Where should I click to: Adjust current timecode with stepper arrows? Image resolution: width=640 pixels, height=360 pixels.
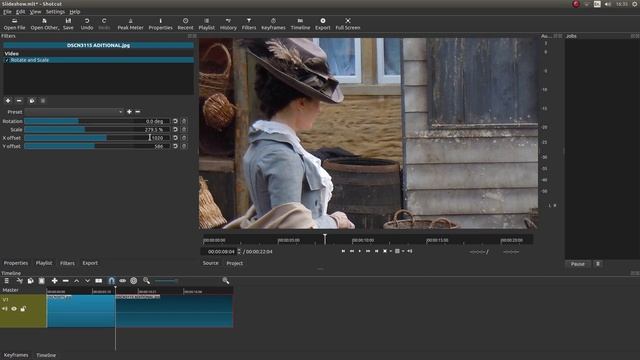tap(239, 252)
